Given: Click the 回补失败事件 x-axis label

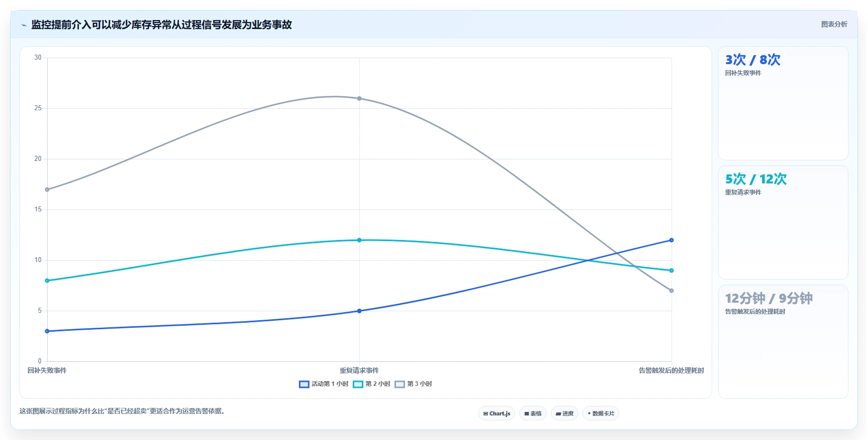Looking at the screenshot, I should tap(47, 370).
